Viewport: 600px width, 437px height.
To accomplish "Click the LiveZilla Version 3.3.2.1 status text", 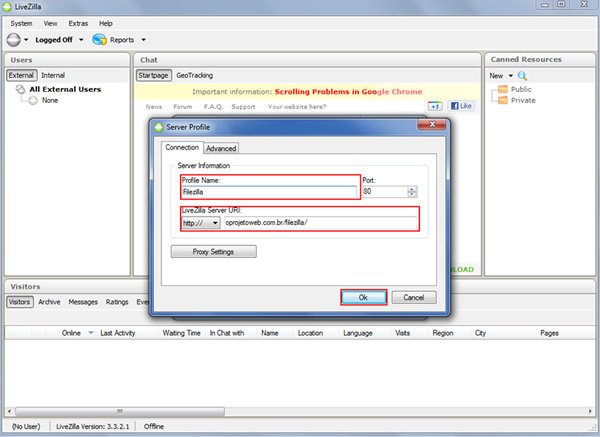I will 93,426.
